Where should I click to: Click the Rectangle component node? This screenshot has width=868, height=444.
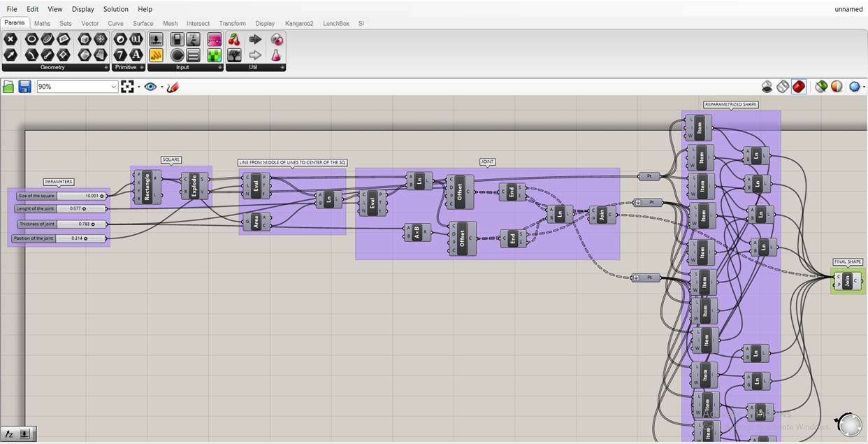pyautogui.click(x=147, y=186)
